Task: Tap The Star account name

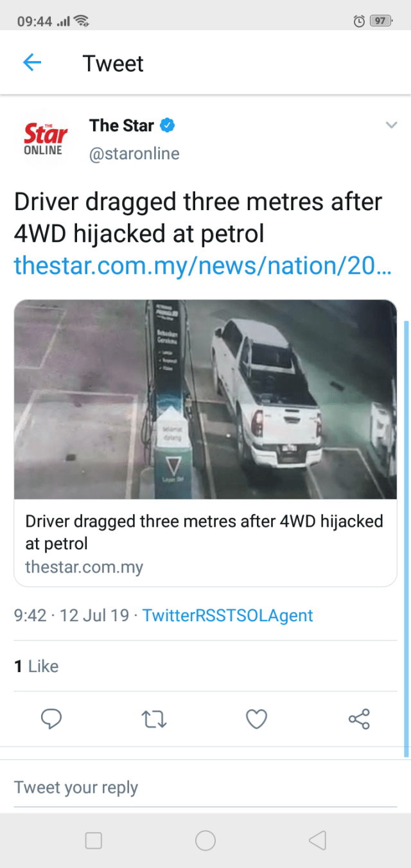Action: (x=121, y=125)
